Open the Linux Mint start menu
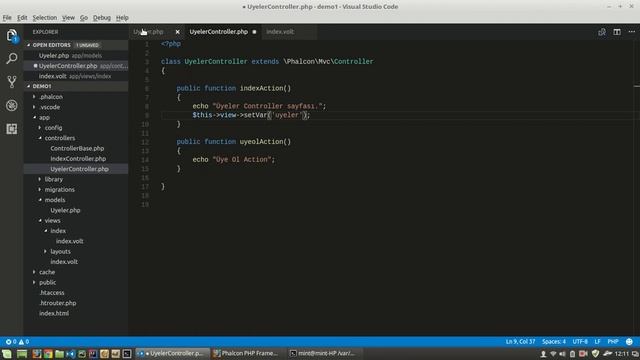This screenshot has height=360, width=640. pos(7,354)
